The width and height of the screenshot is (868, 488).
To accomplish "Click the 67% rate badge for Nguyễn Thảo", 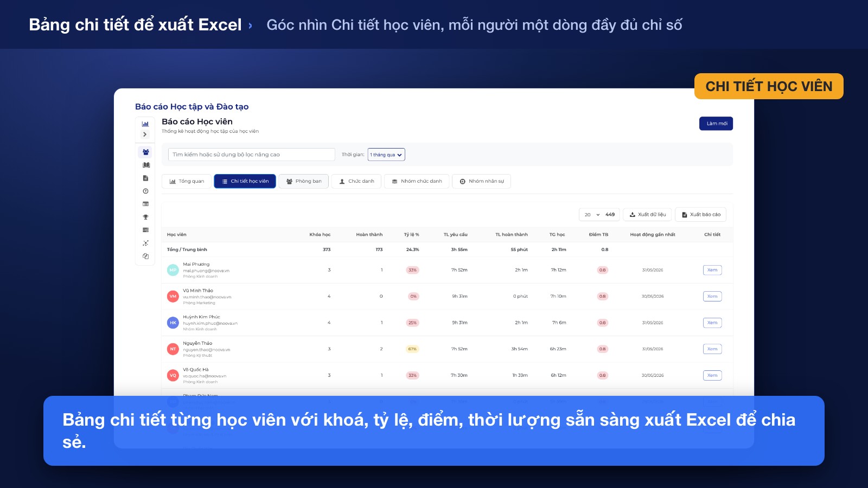I will pos(412,349).
